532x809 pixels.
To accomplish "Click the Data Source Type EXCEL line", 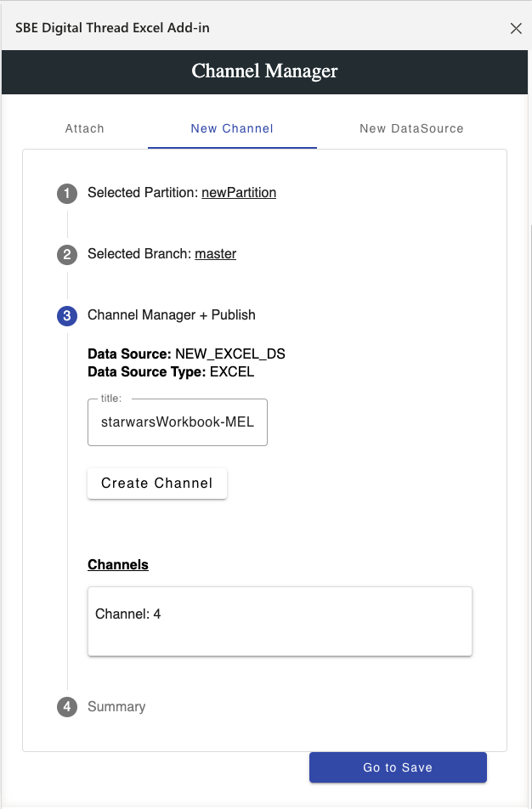I will point(171,372).
